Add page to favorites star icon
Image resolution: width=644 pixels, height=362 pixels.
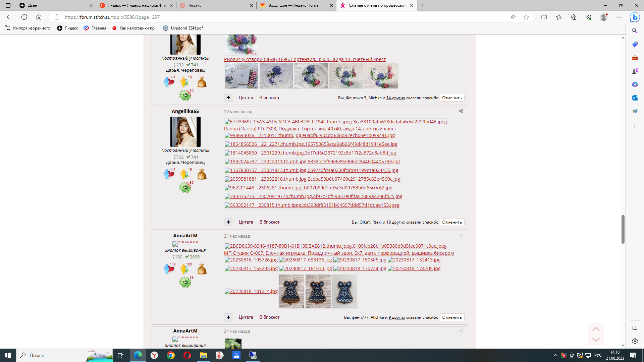point(526,17)
